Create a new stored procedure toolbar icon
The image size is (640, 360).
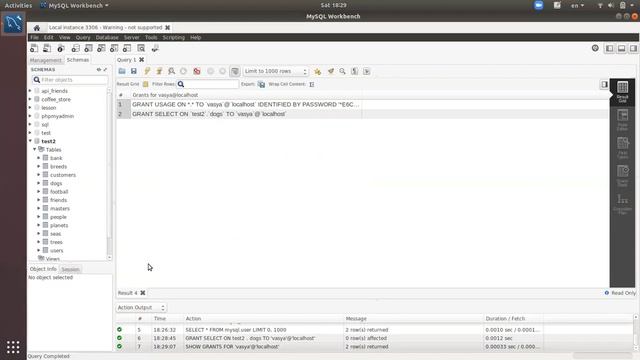point(114,49)
